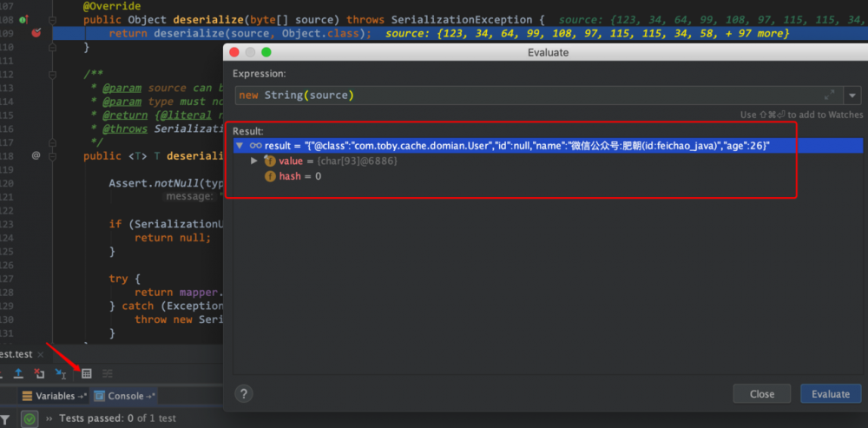Select the result JSON string row
The width and height of the screenshot is (868, 428).
click(548, 146)
